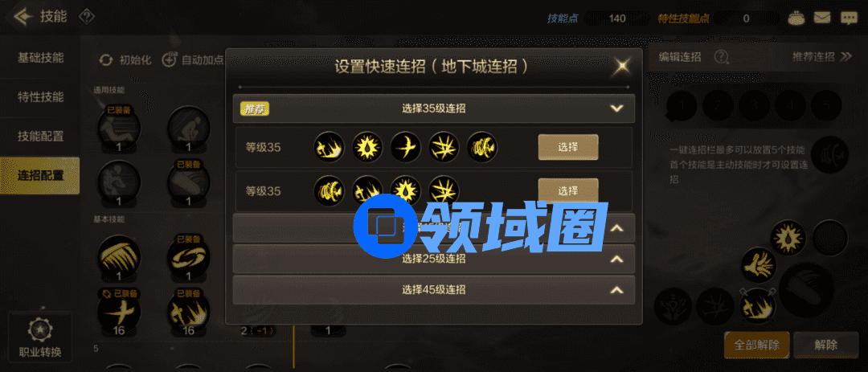
Task: Expand the 选择45级连招 section
Action: 433,289
